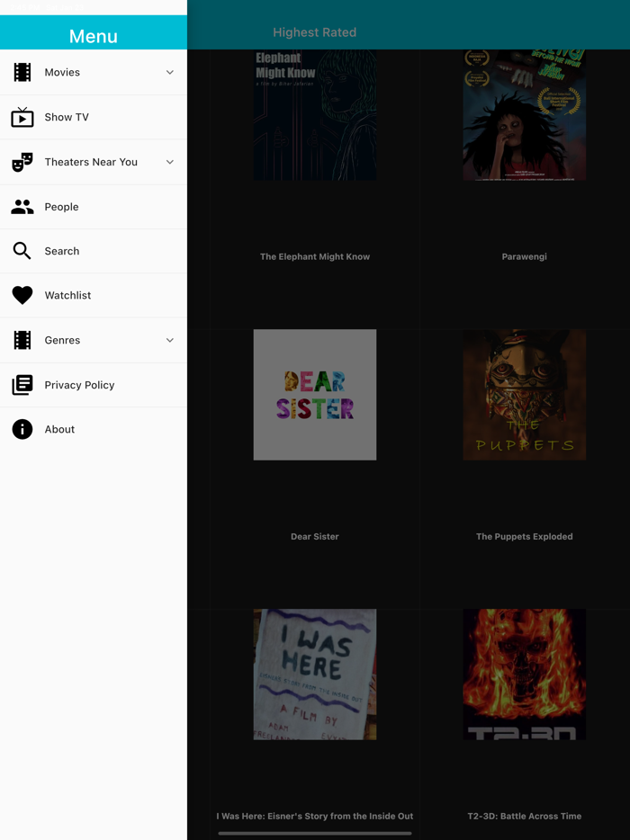Click the Privacy Policy document icon
The image size is (630, 840).
[x=22, y=385]
